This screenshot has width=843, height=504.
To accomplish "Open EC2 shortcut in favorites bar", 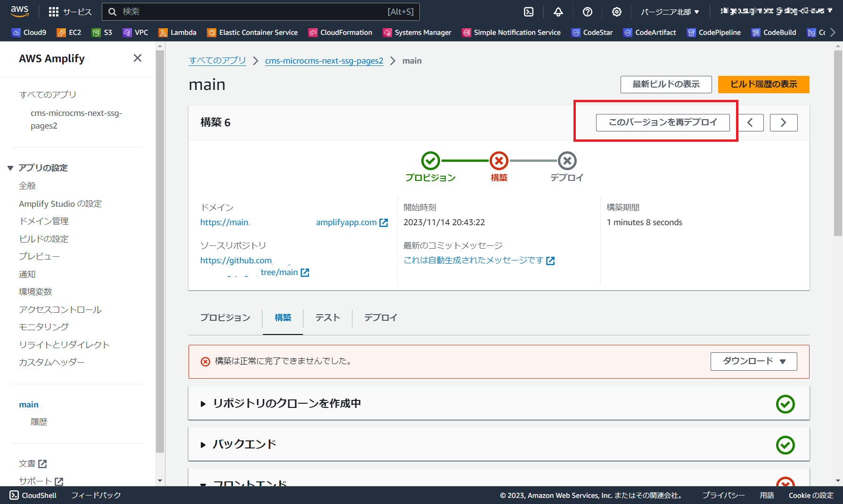I will click(69, 33).
